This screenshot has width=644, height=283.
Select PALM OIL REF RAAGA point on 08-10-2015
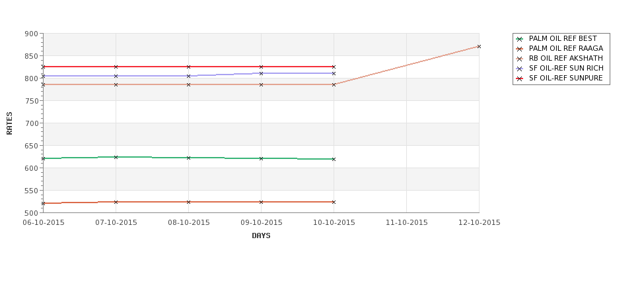point(188,203)
